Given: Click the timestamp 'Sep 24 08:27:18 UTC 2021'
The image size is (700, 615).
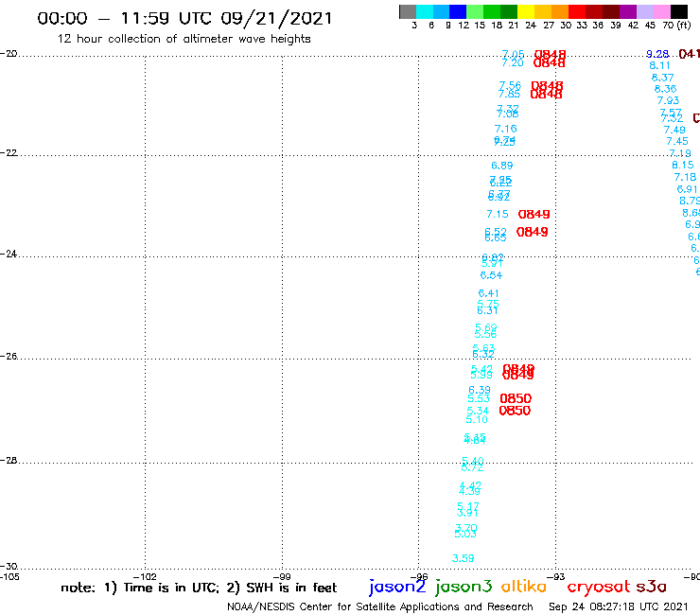Looking at the screenshot, I should (x=619, y=607).
